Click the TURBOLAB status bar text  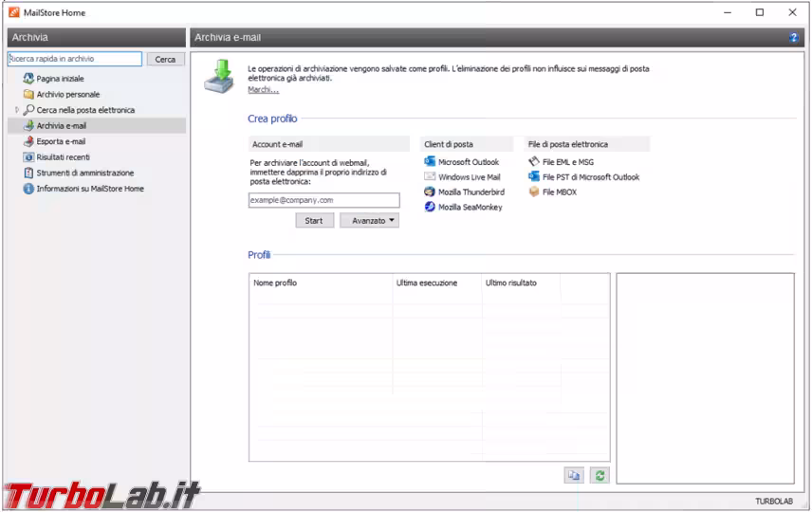coord(774,502)
